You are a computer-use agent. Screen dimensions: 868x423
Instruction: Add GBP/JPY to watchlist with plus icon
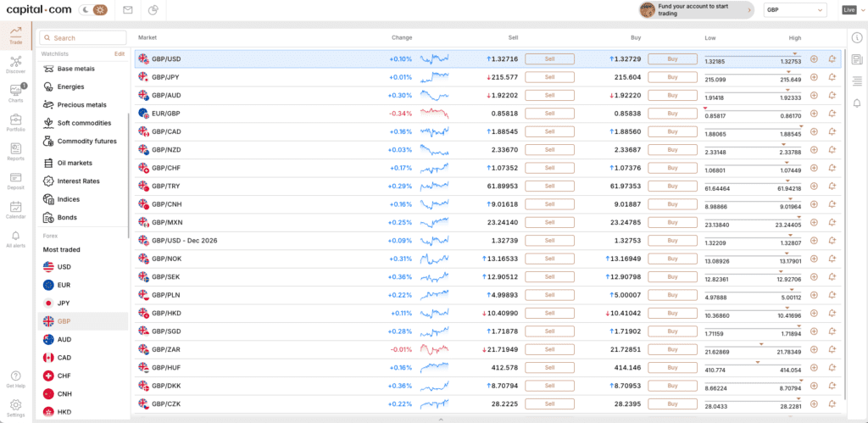point(814,77)
